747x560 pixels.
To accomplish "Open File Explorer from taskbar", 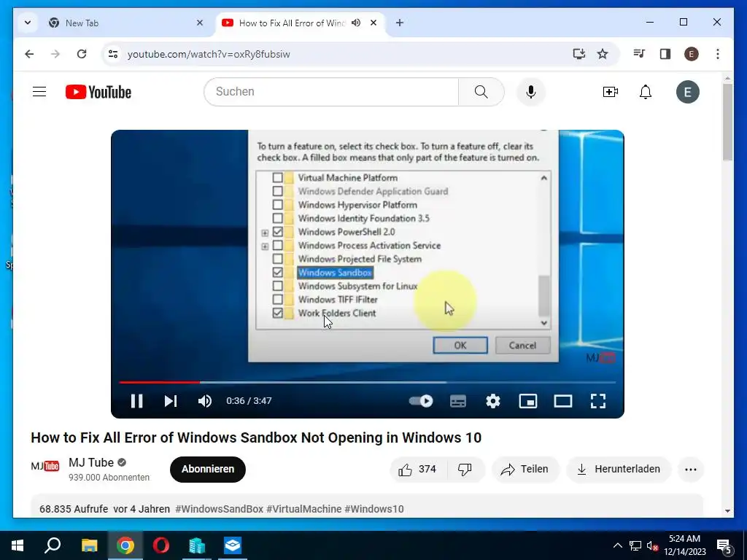I will (x=89, y=545).
